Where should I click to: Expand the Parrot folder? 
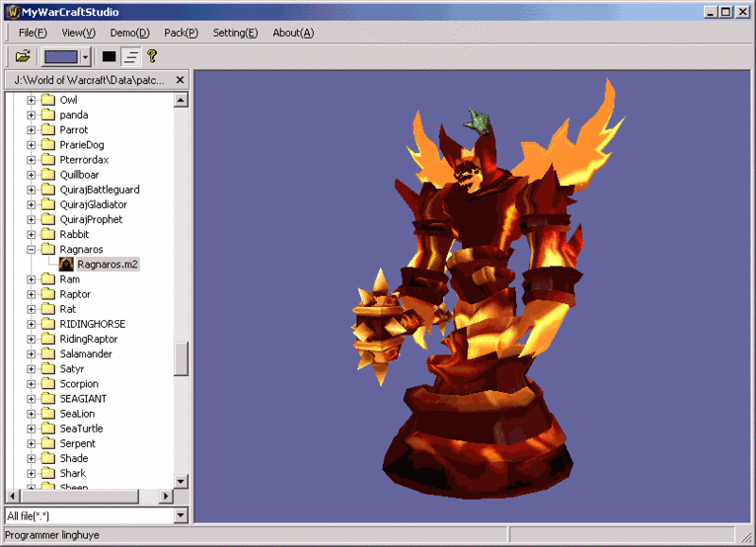(31, 130)
